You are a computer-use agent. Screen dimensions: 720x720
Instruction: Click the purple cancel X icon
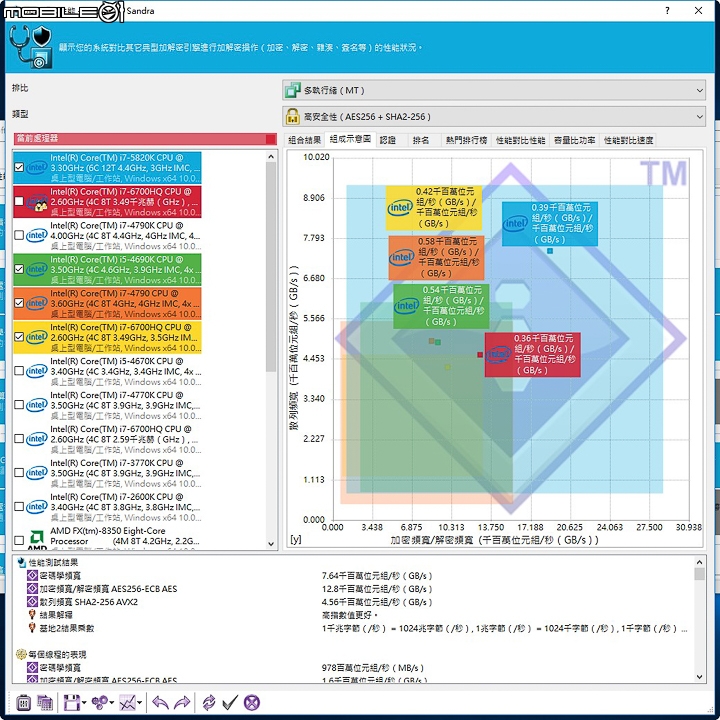(252, 703)
